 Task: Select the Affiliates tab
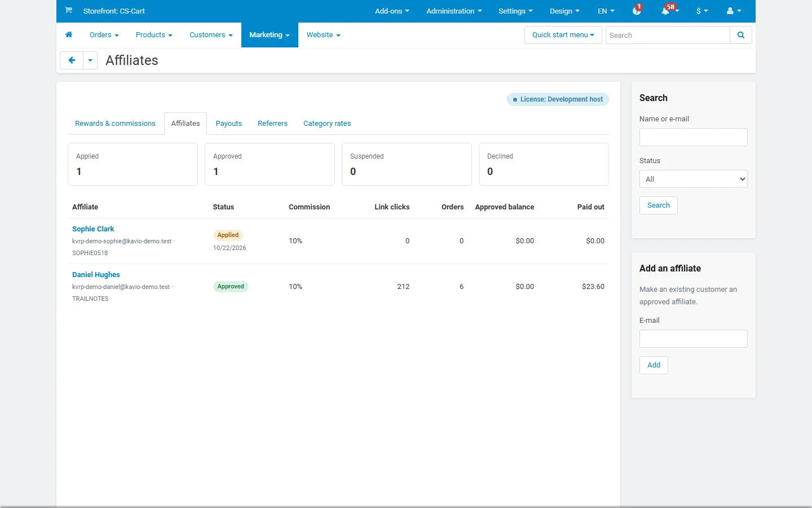pos(186,124)
